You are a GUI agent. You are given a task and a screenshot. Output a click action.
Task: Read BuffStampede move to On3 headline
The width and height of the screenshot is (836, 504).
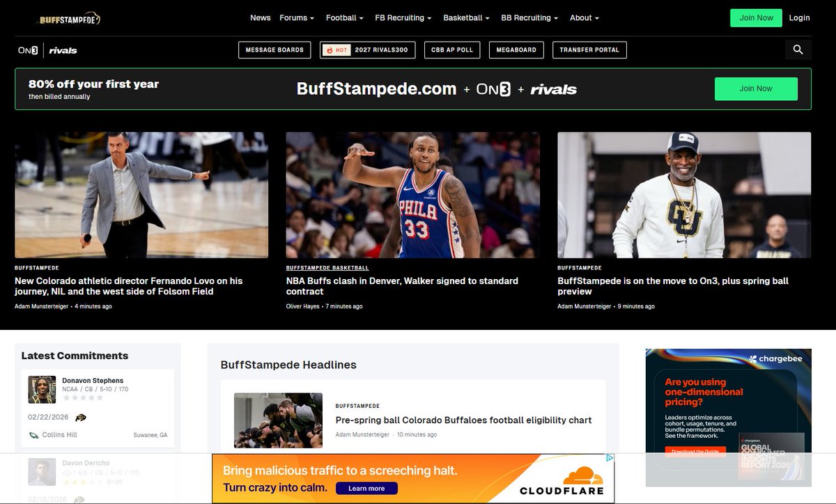point(673,286)
